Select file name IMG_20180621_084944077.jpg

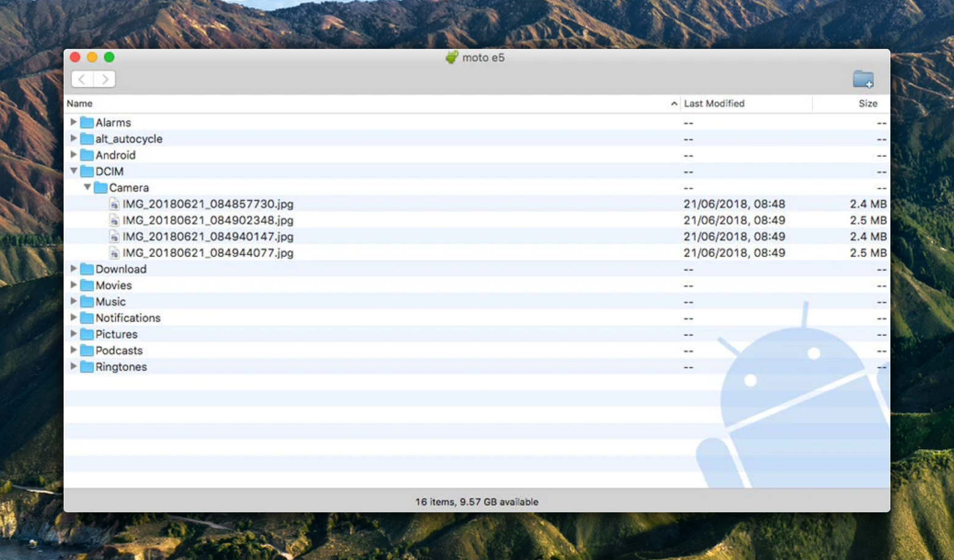point(208,252)
